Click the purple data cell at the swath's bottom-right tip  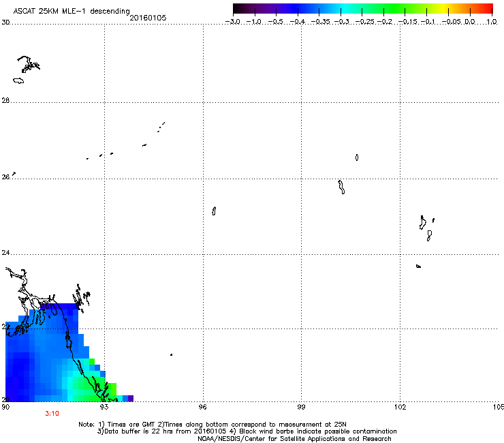pyautogui.click(x=131, y=399)
